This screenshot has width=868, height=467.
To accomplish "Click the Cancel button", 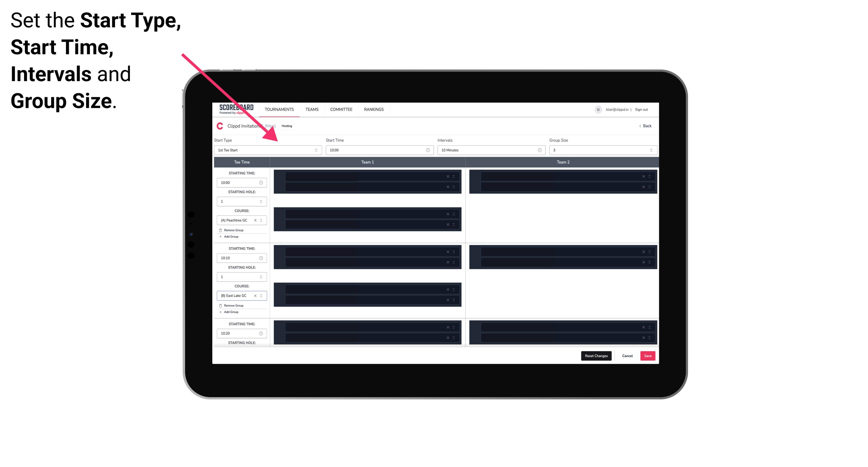I will (627, 356).
